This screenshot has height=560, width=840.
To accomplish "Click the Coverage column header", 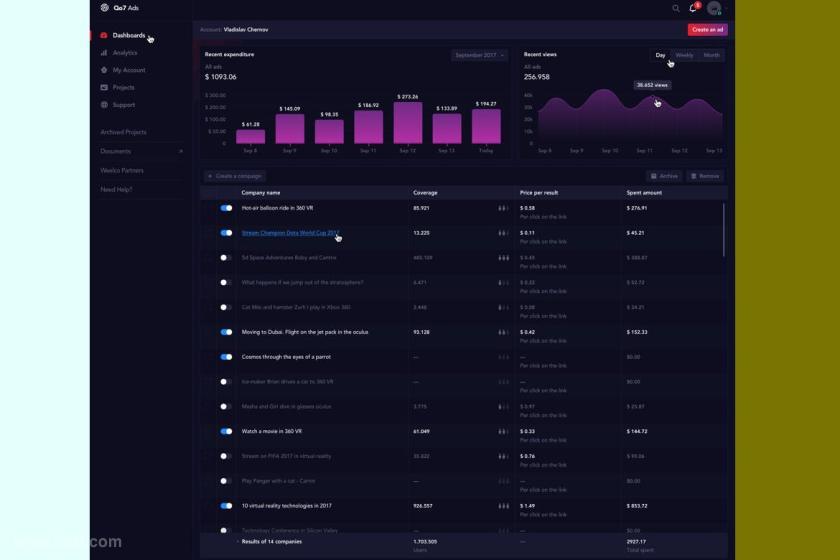I will pyautogui.click(x=425, y=192).
